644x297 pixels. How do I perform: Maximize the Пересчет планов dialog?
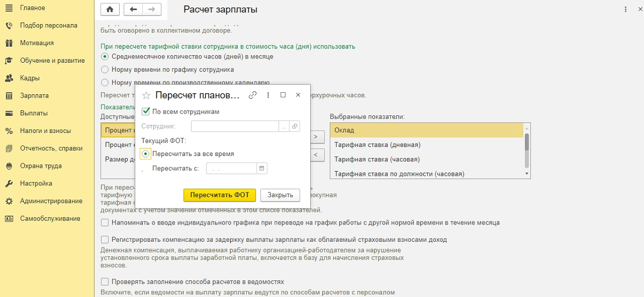(283, 95)
